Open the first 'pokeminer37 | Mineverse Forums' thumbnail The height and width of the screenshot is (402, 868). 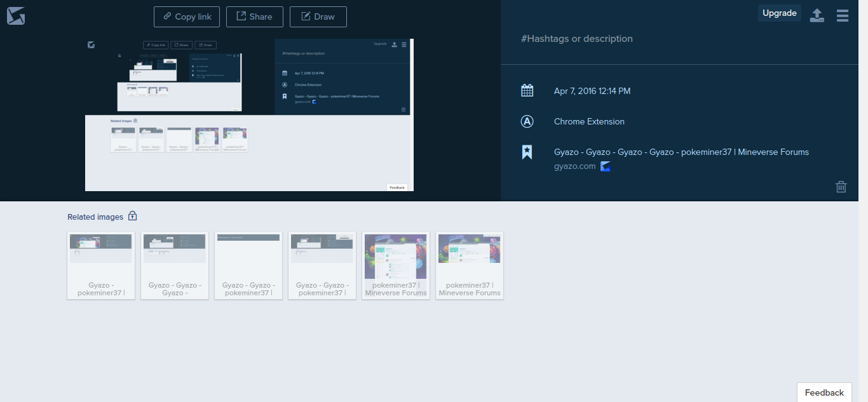396,265
